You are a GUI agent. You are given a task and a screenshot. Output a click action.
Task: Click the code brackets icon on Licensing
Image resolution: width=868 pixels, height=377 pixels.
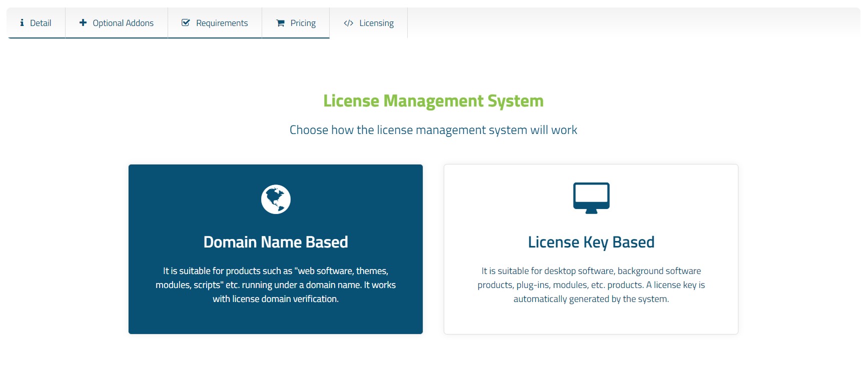coord(349,23)
